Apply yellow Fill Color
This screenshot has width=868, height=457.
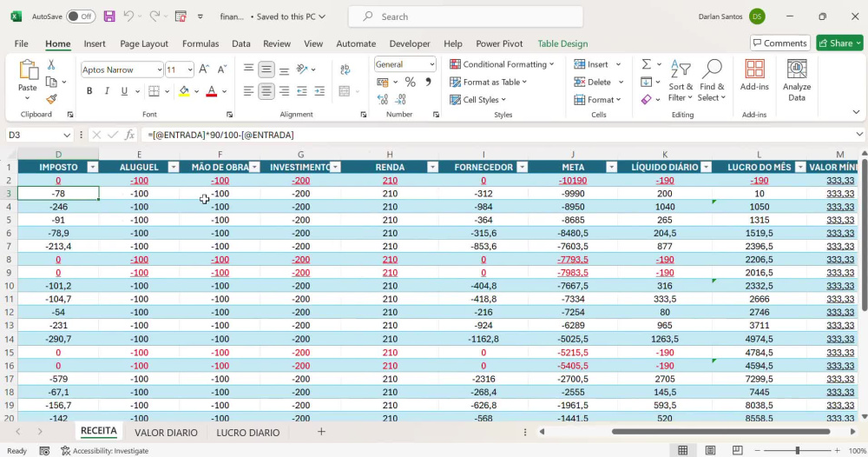[x=184, y=91]
